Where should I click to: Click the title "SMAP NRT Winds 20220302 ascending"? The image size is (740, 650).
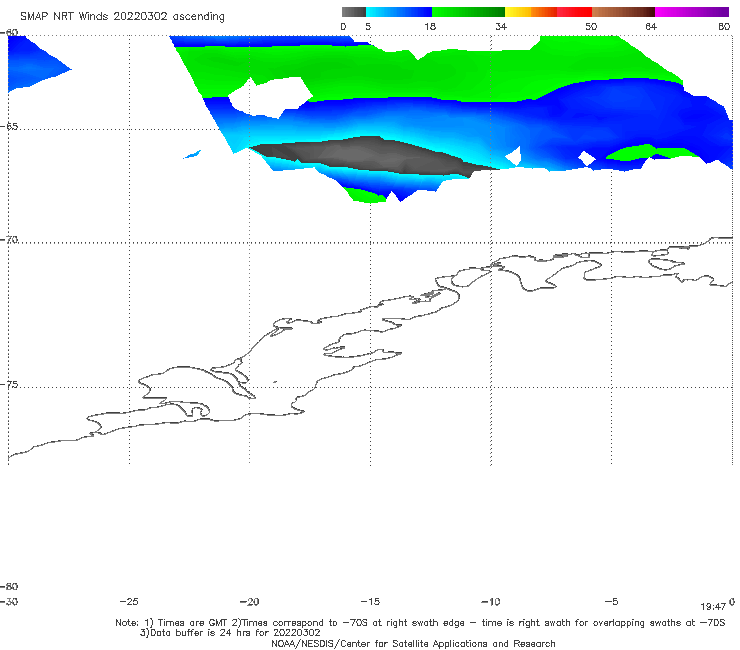tap(122, 16)
